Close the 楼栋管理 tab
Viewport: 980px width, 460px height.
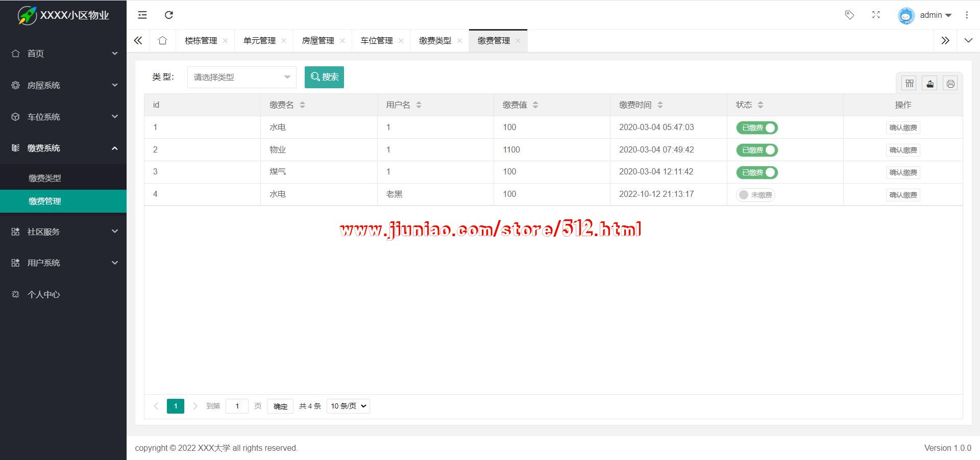point(225,40)
